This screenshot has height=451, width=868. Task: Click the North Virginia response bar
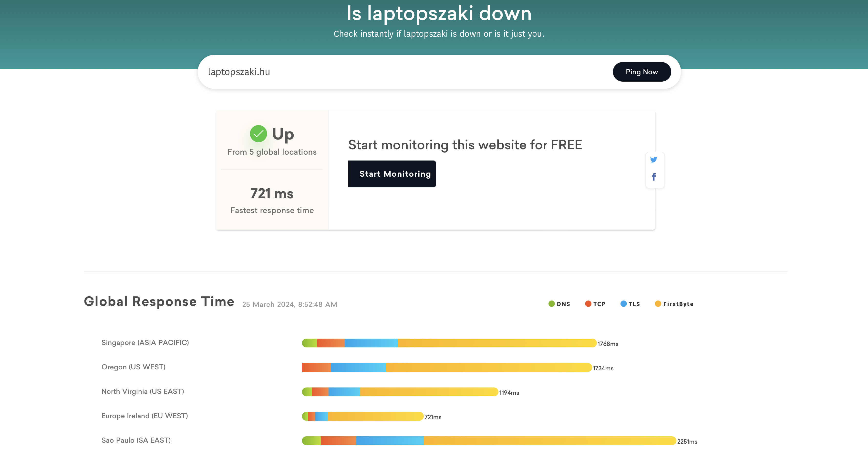point(400,392)
